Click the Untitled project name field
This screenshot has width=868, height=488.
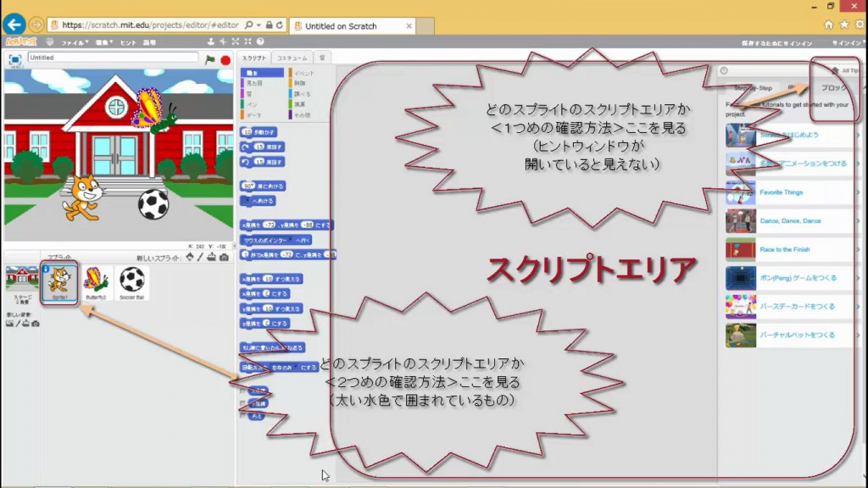113,58
